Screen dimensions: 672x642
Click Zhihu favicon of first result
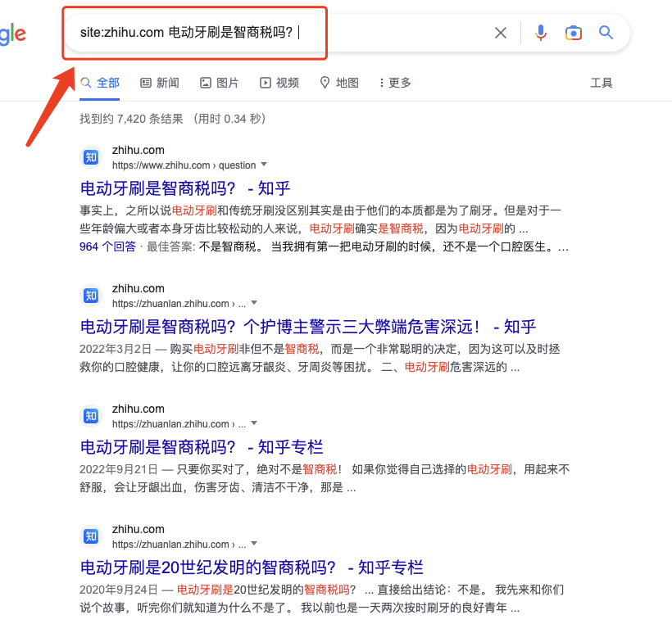(x=91, y=157)
